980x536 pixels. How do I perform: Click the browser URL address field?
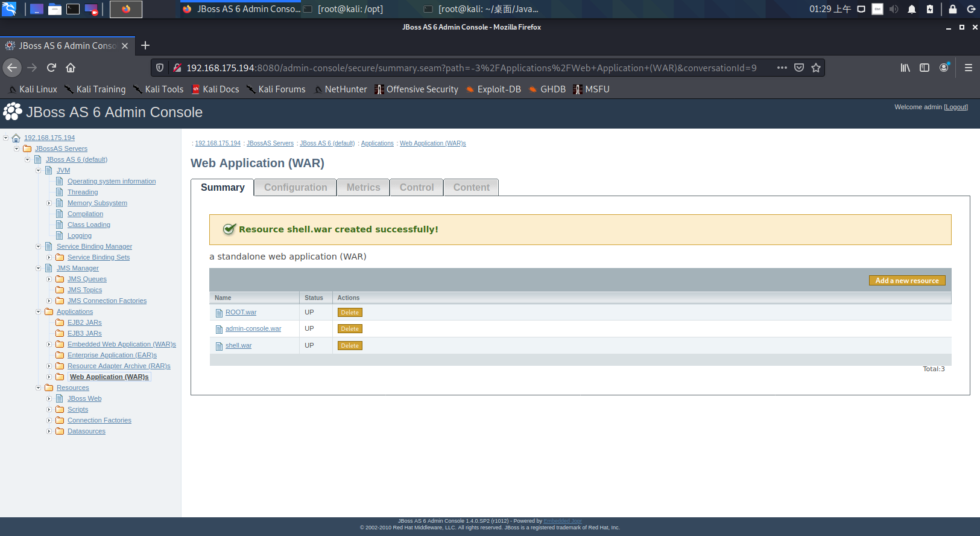click(x=470, y=68)
